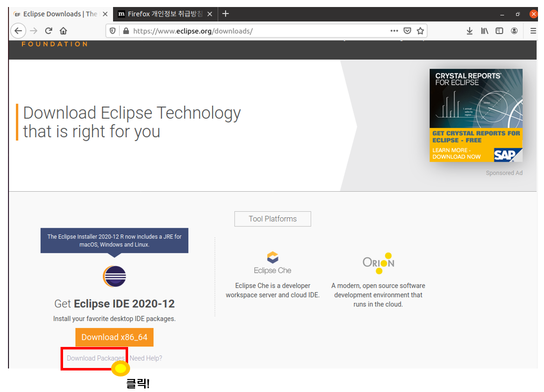
Task: Click the SAP logo in the ad
Action: tap(507, 155)
